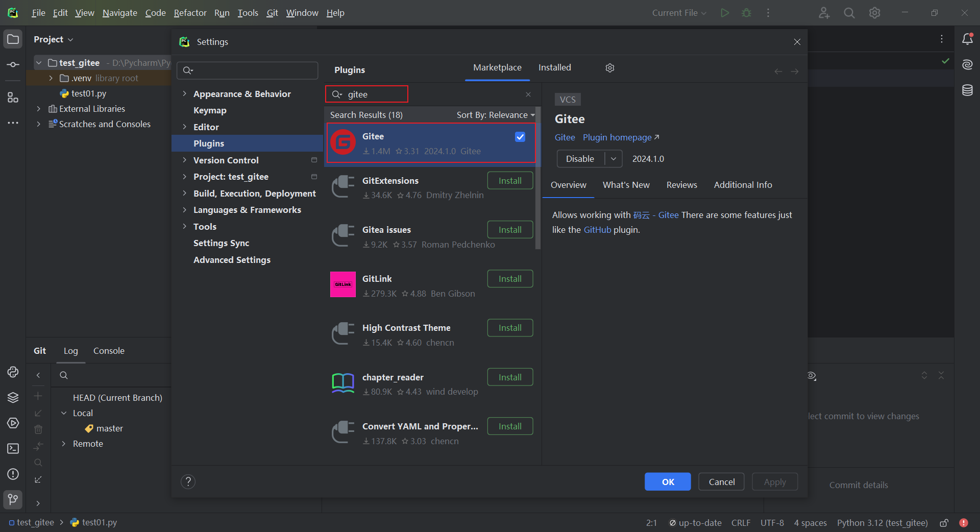Open the Disable button dropdown arrow
This screenshot has width=980, height=532.
point(614,159)
